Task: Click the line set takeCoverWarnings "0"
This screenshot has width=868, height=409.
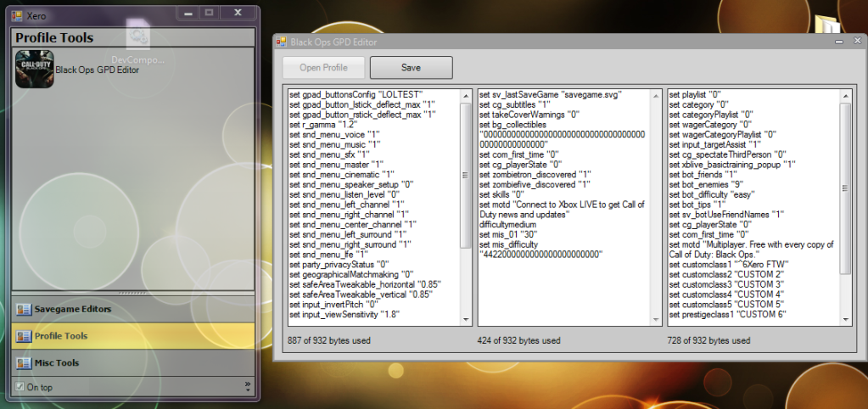Action: coord(528,114)
